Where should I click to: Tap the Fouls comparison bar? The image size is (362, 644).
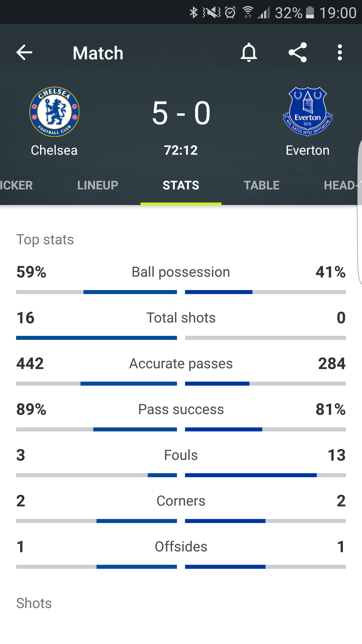pos(181,475)
